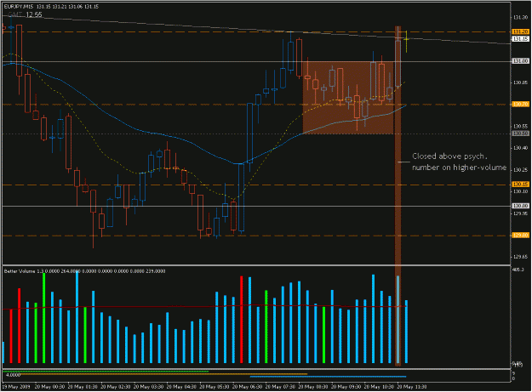This screenshot has width=532, height=392.
Task: Click the 20 May 03:30 time label
Action: point(148,387)
